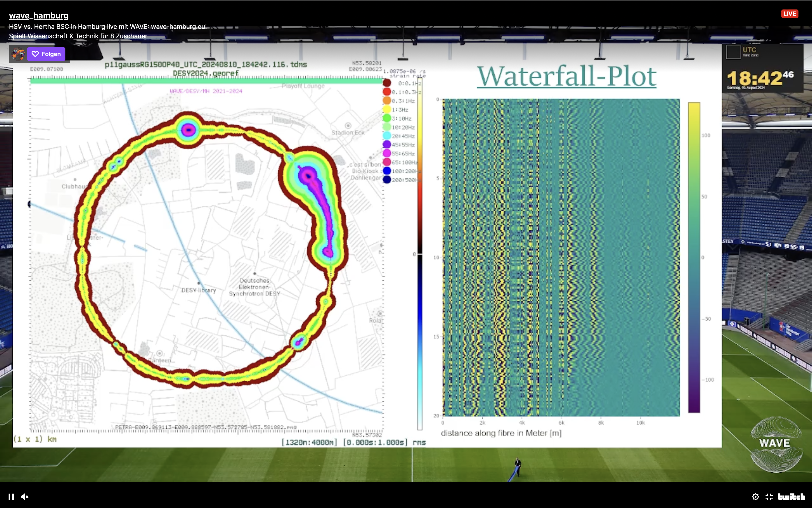Click the 'N53.58201' coordinate label

click(x=367, y=63)
